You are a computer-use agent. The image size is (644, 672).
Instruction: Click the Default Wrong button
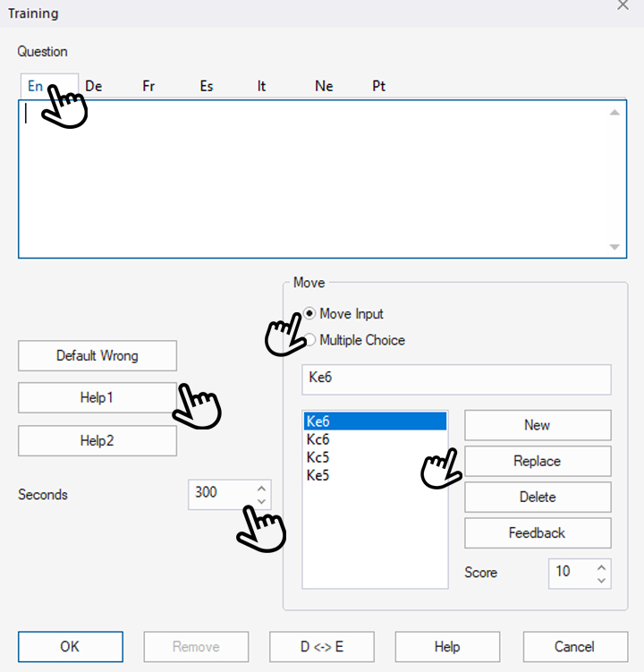[x=97, y=355]
